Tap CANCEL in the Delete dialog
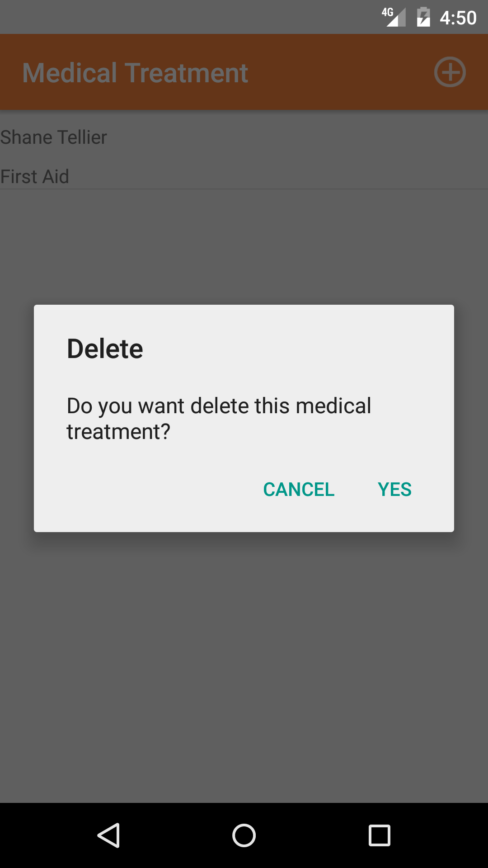This screenshot has width=488, height=868. tap(299, 490)
